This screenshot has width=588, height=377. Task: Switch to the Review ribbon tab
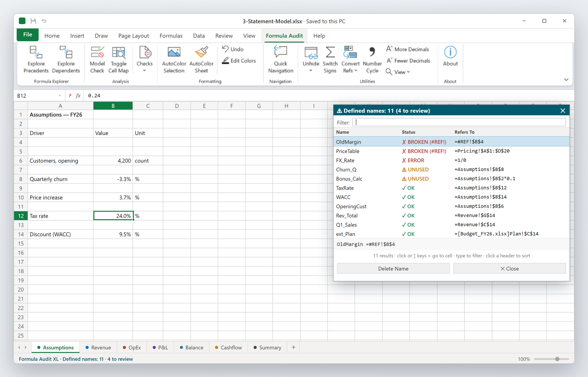224,36
